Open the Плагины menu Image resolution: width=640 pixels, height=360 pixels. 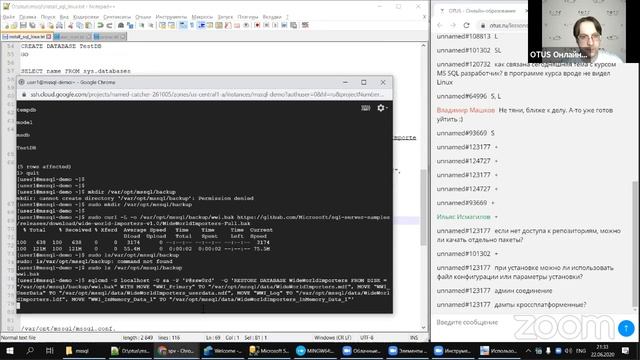click(x=248, y=17)
